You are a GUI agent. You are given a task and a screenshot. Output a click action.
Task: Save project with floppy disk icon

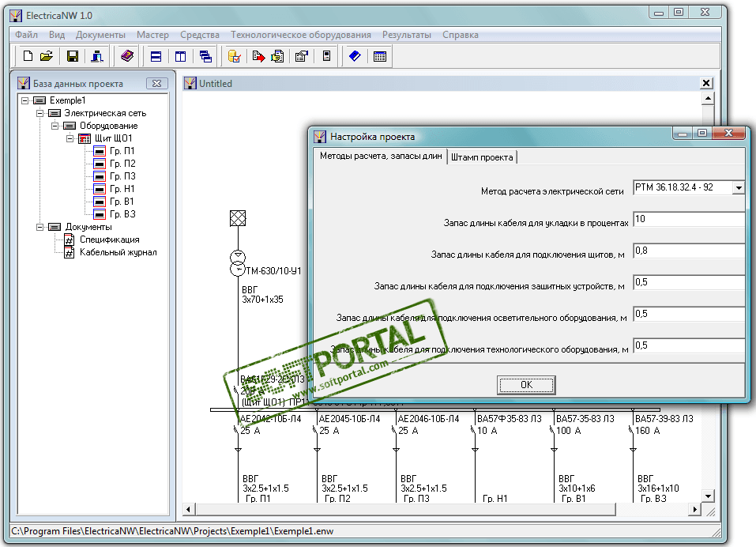coord(73,56)
